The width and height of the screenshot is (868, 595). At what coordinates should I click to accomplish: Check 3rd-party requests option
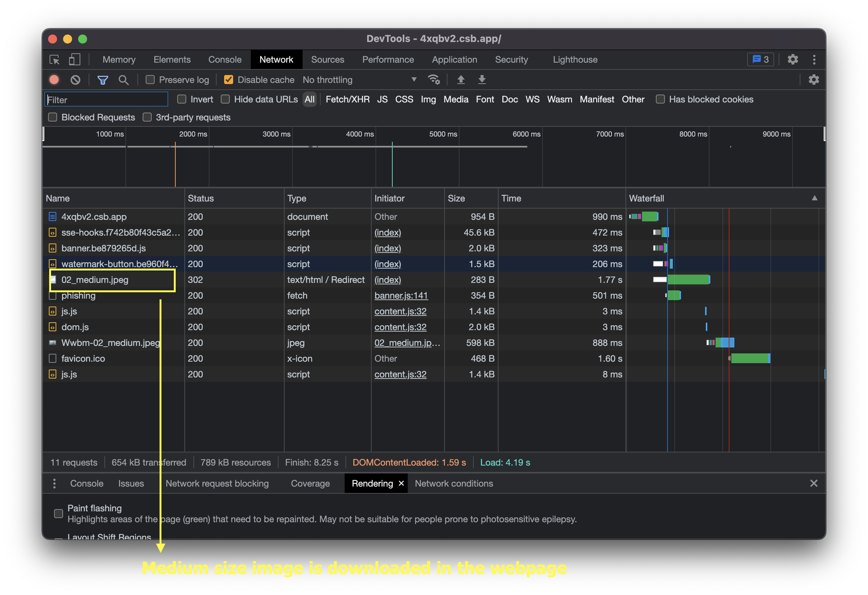(x=147, y=117)
